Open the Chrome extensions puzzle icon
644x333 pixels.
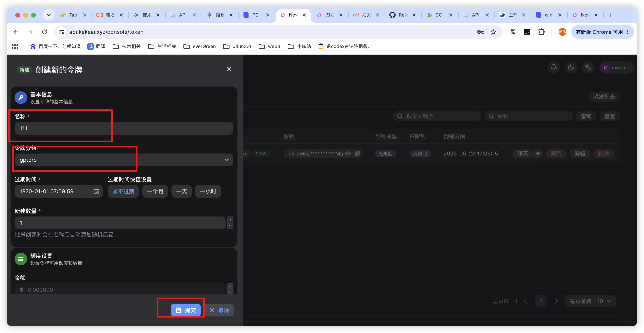[541, 32]
